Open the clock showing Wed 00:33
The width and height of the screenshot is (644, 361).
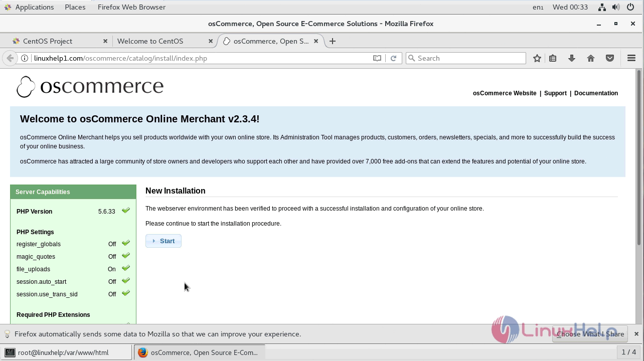coord(570,7)
